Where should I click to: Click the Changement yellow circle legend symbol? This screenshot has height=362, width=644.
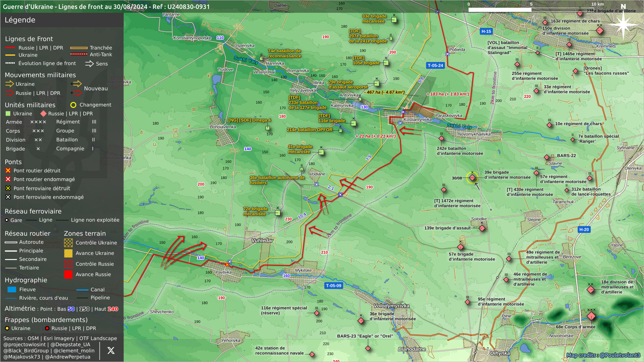pyautogui.click(x=73, y=105)
